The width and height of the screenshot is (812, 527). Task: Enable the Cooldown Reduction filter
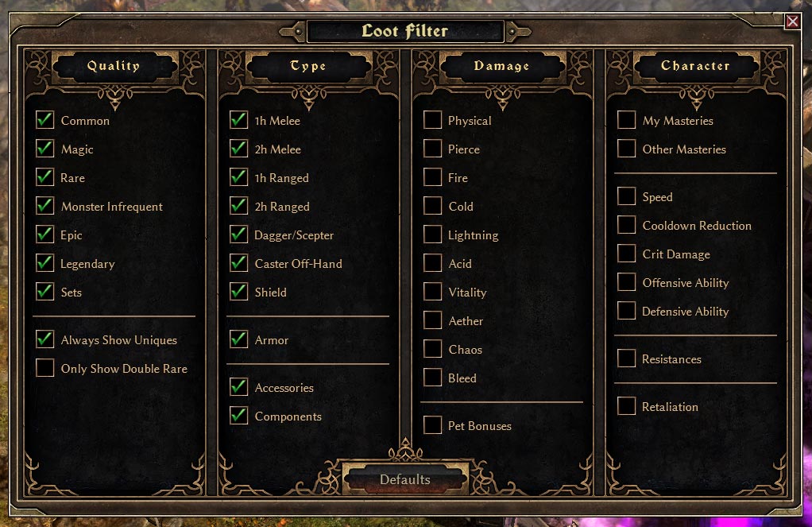(x=627, y=225)
